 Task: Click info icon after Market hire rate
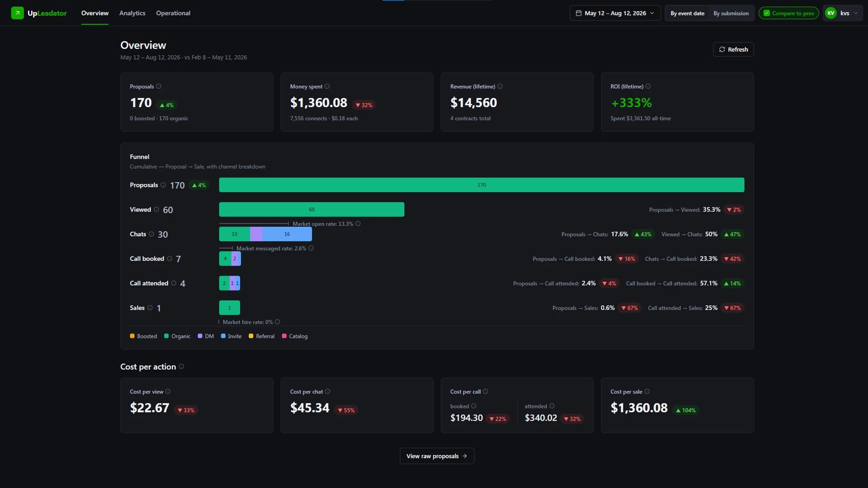click(x=278, y=322)
